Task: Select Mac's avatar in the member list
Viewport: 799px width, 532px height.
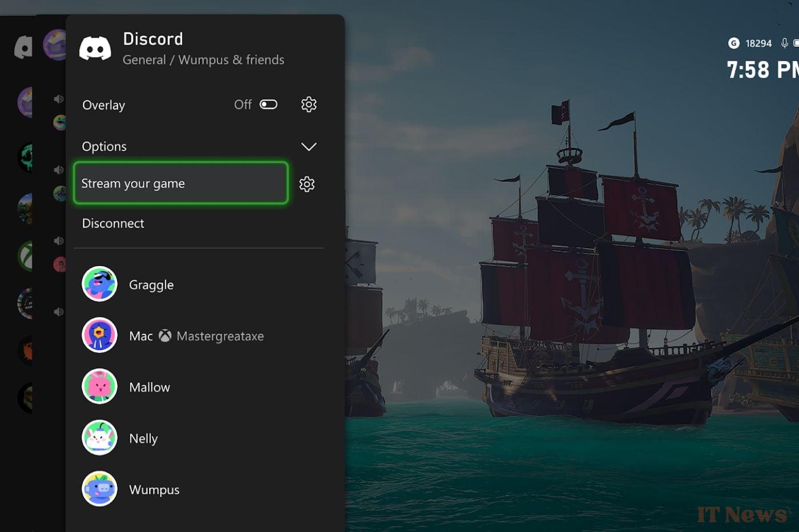Action: tap(99, 335)
